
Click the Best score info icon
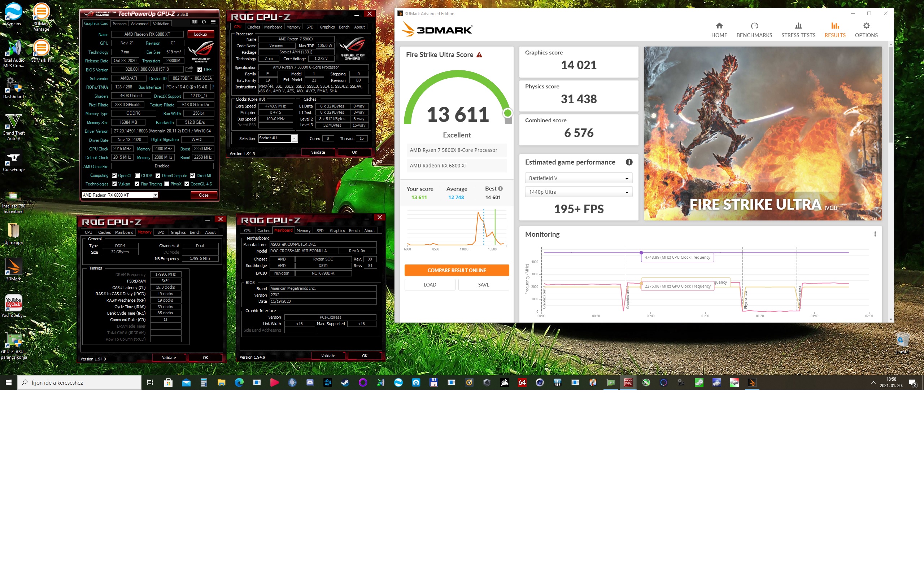[x=500, y=188]
